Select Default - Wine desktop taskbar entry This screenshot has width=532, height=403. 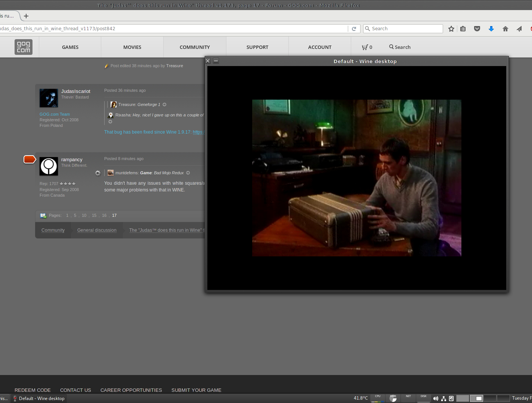click(x=39, y=399)
